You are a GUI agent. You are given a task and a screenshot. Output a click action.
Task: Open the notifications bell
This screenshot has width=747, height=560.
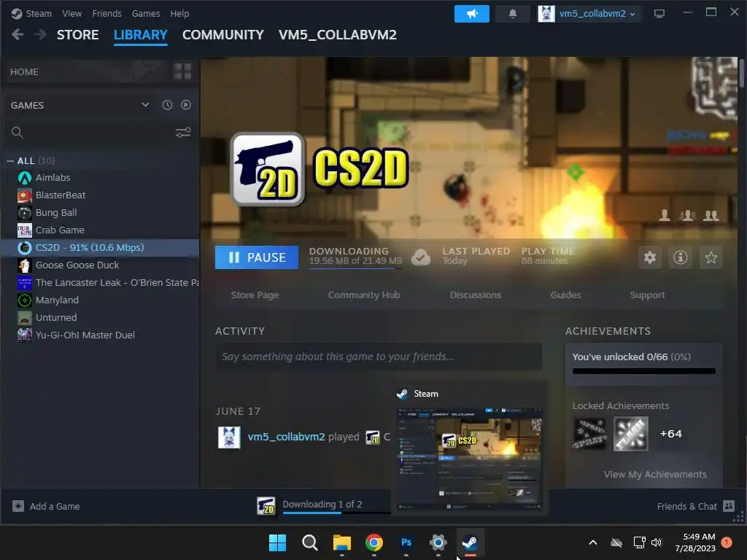(513, 14)
